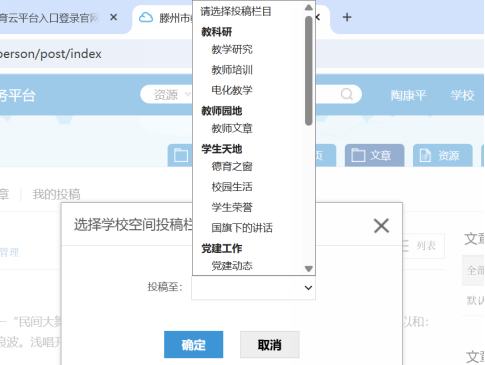This screenshot has height=365, width=485.
Task: Click the dropdown list scroll-up arrow
Action: 309,7
